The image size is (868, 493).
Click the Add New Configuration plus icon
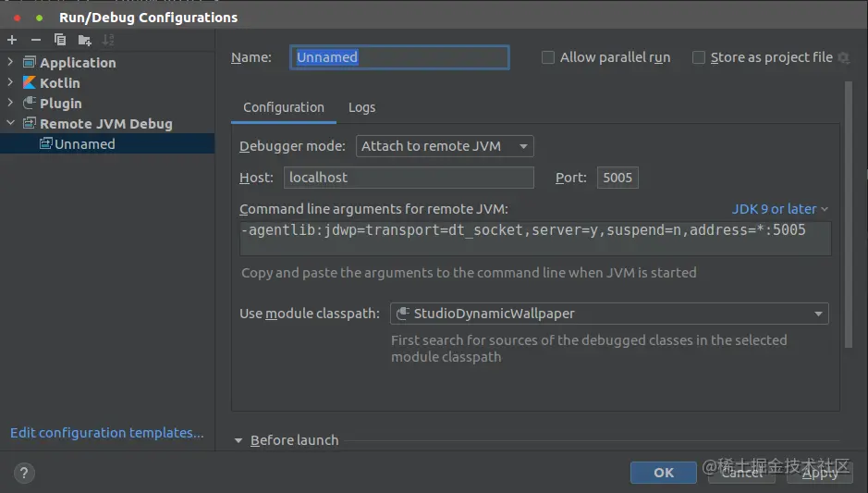12,40
